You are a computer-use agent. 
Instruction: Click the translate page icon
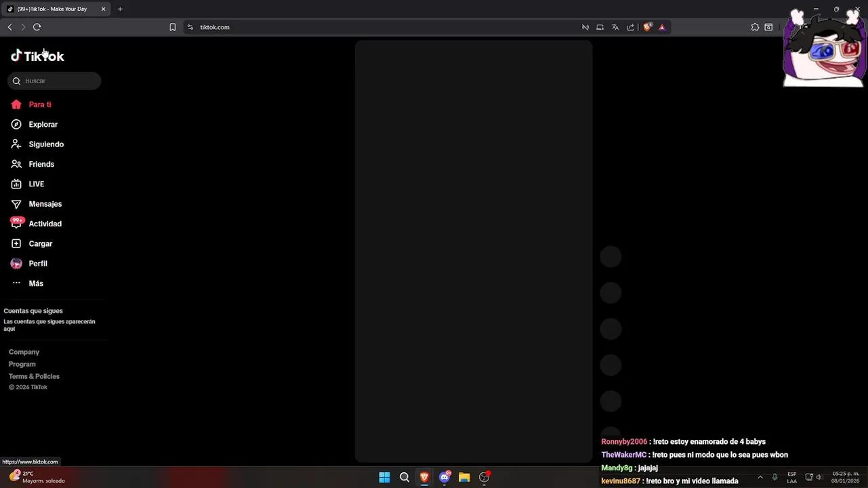point(615,27)
